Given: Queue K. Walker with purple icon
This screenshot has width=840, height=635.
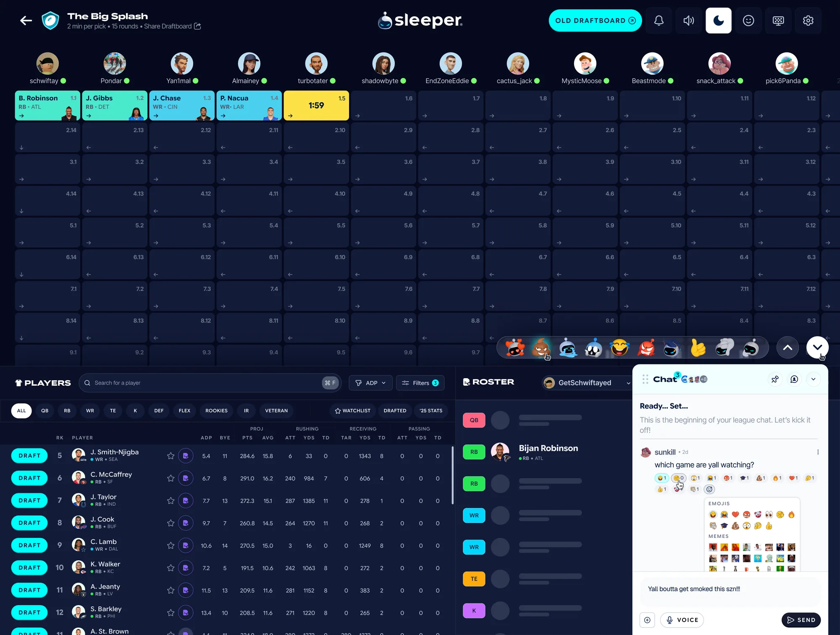Looking at the screenshot, I should (186, 568).
